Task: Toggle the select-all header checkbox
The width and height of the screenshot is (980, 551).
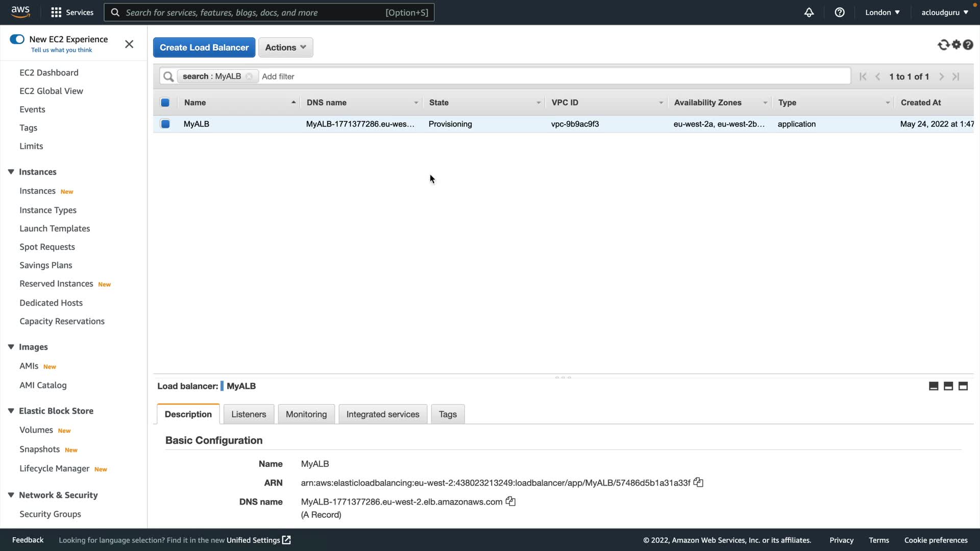Action: 165,103
